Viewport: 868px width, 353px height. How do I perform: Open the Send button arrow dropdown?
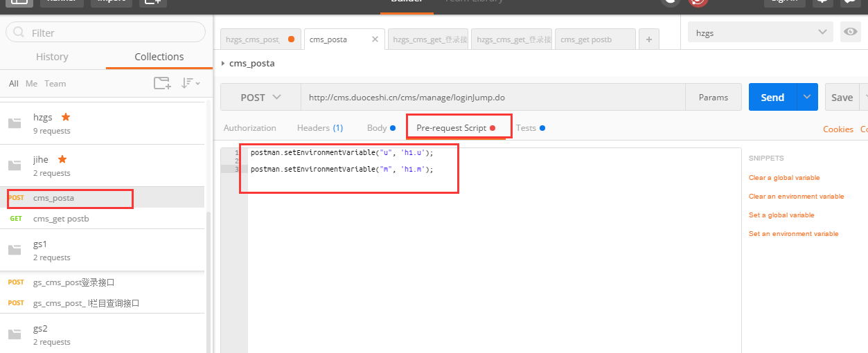(807, 97)
